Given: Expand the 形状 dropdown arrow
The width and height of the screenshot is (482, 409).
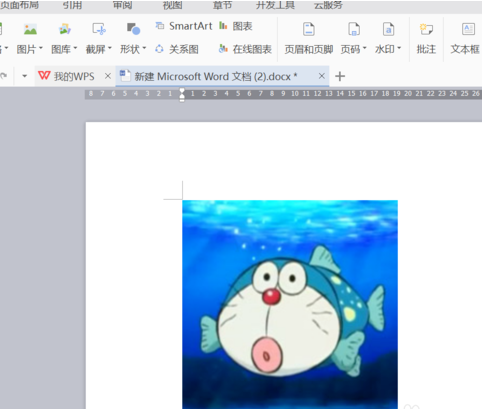Looking at the screenshot, I should [x=144, y=49].
